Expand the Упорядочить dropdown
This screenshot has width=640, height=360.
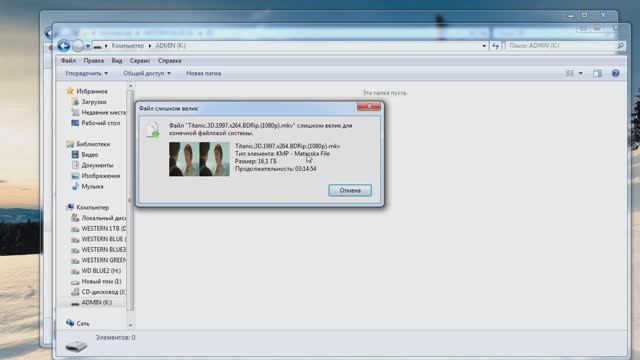pyautogui.click(x=87, y=73)
